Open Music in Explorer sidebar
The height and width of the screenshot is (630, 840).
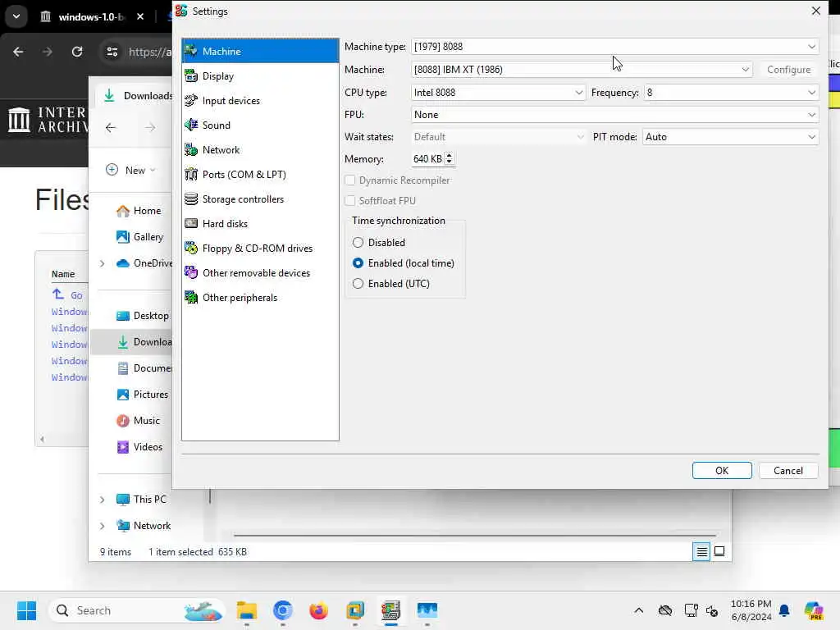click(x=138, y=421)
